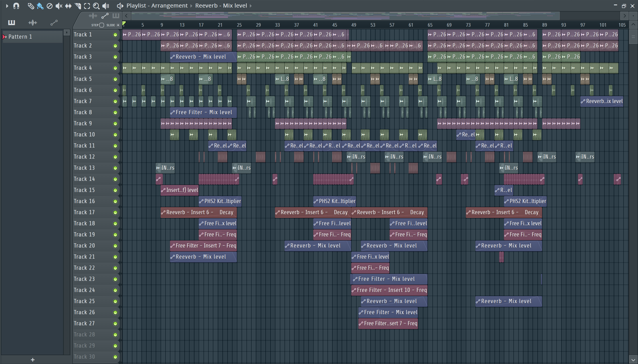638x364 pixels.
Task: Mute Track 9 using its green light
Action: [x=115, y=124]
